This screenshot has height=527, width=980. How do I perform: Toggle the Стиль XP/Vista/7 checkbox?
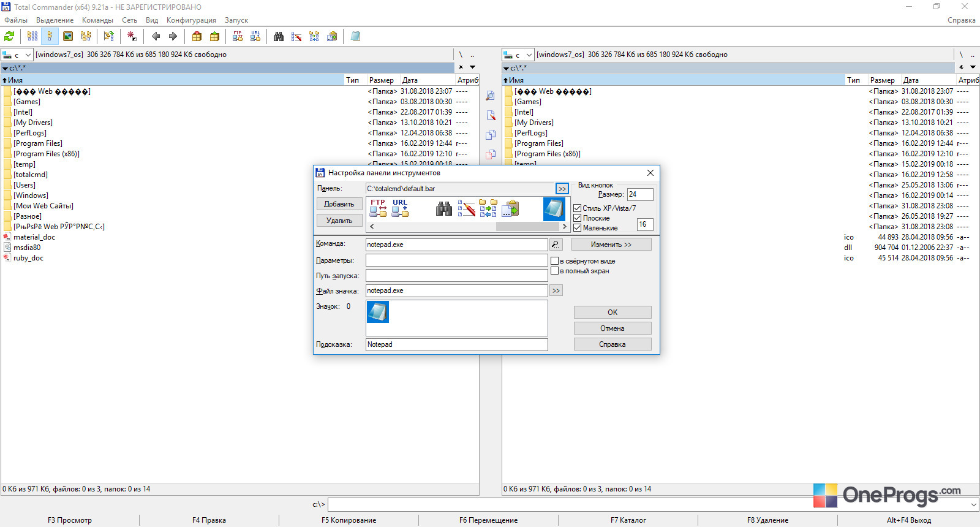578,208
